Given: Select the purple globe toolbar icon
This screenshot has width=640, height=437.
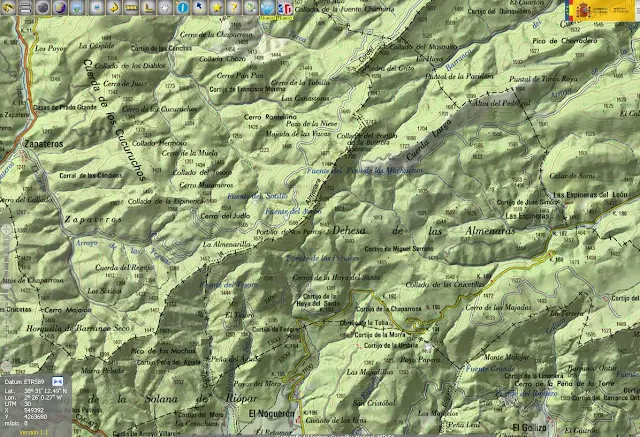Looking at the screenshot, I should [x=60, y=7].
